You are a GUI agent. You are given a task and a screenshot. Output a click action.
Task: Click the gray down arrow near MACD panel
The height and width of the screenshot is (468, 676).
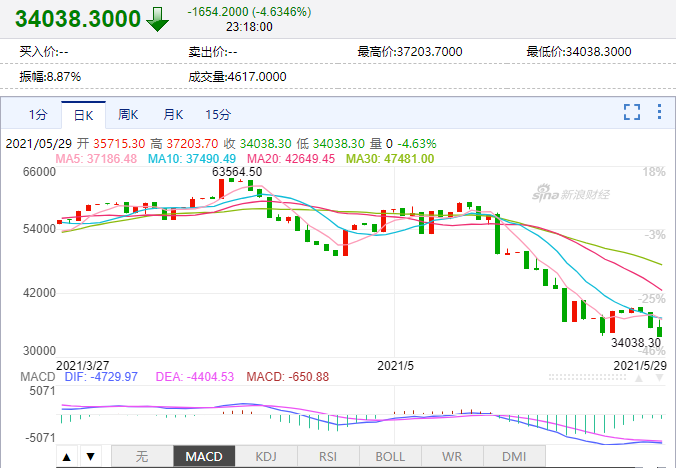click(x=659, y=378)
